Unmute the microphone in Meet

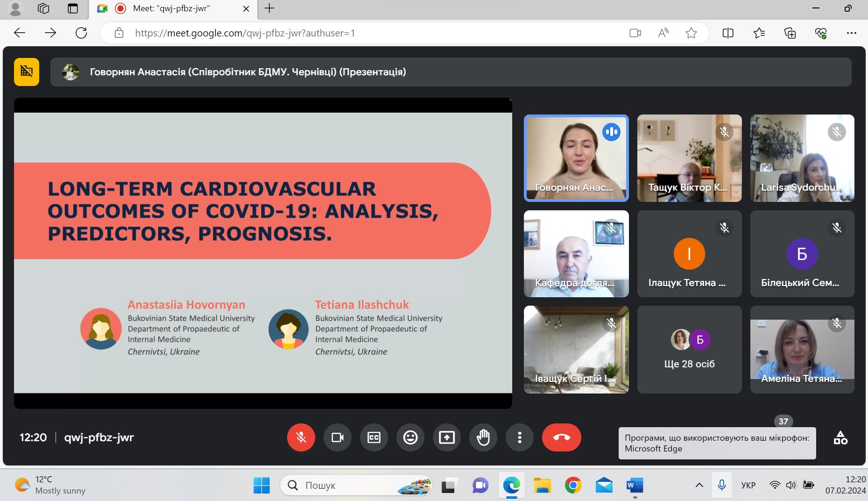pos(301,437)
